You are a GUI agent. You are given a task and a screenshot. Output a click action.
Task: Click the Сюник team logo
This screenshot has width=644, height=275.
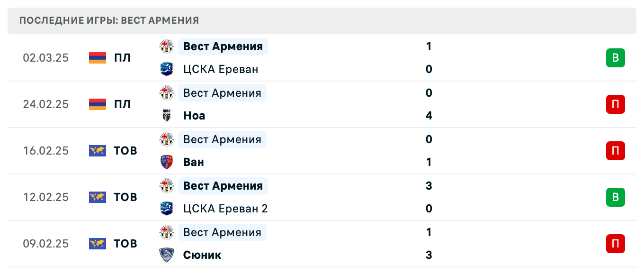(167, 255)
